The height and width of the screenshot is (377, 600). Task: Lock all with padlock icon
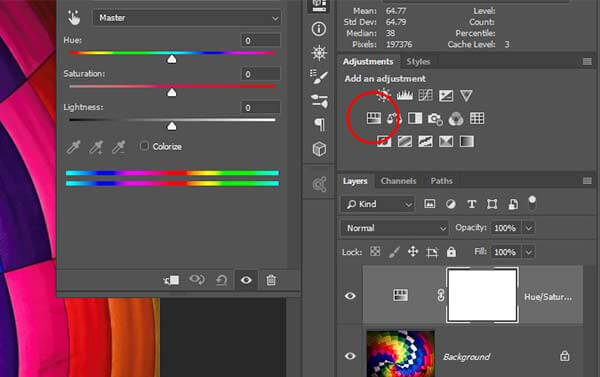pos(452,251)
